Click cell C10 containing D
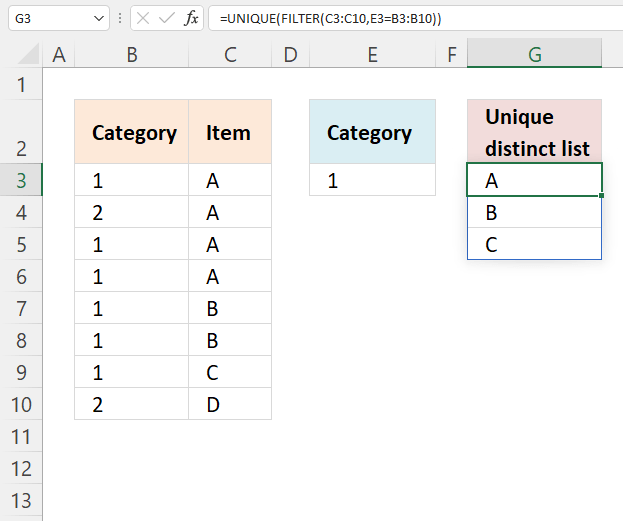Image resolution: width=623 pixels, height=521 pixels. point(230,404)
